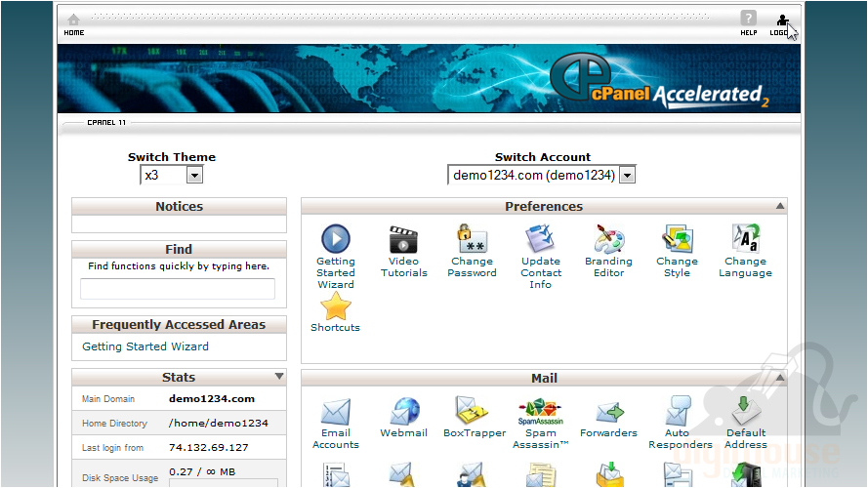
Task: Open the Getting Started Wizard icon
Action: click(335, 239)
